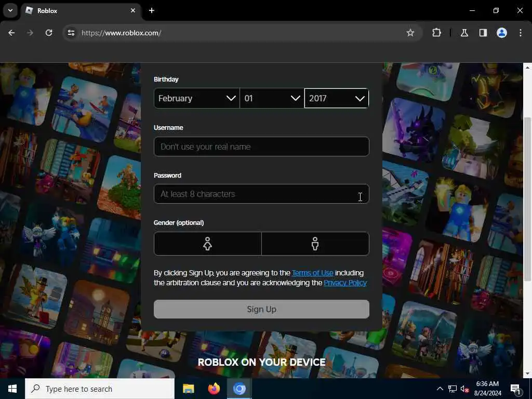Click the Sign Up button
Image resolution: width=532 pixels, height=399 pixels.
coord(262,309)
